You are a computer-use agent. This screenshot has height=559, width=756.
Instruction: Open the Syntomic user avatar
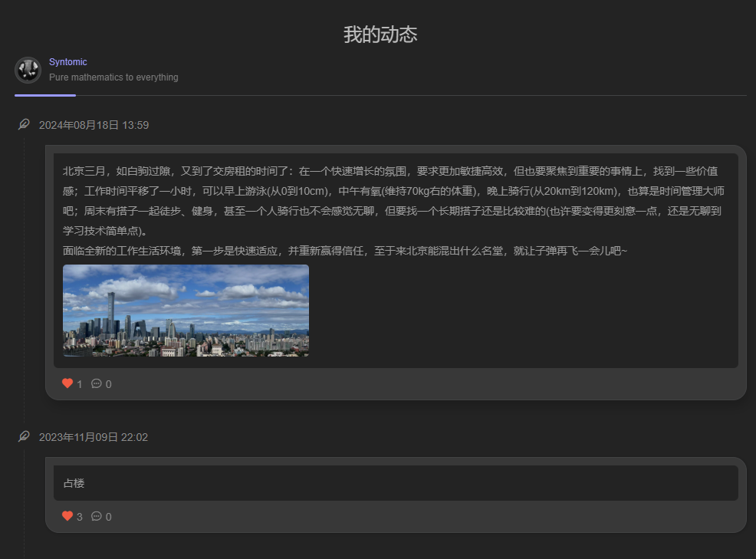click(x=28, y=70)
